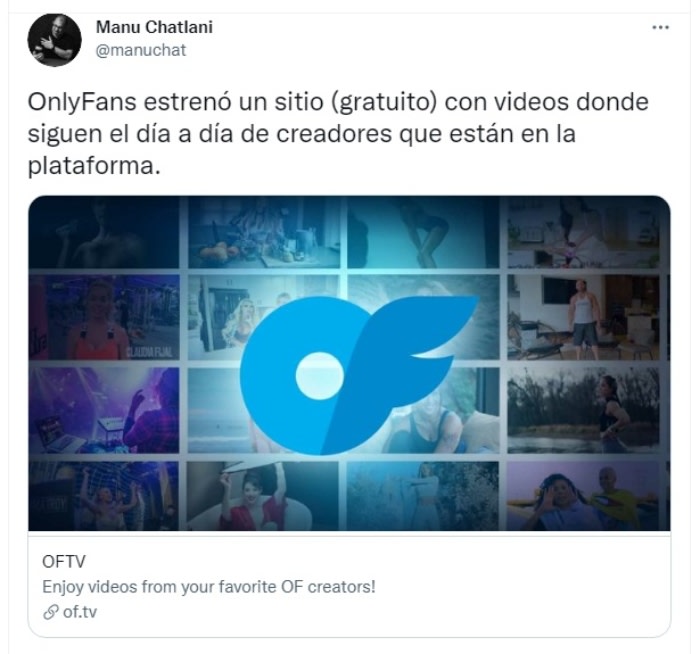Viewport: 700px width, 654px height.
Task: Click the tweet text about OnlyFans estrenó
Action: coord(338,134)
